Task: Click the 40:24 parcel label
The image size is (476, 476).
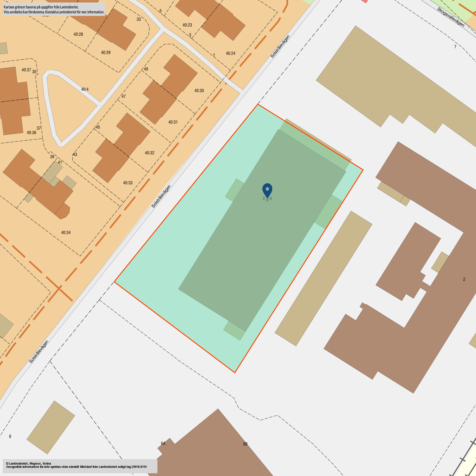Action: pos(231,53)
